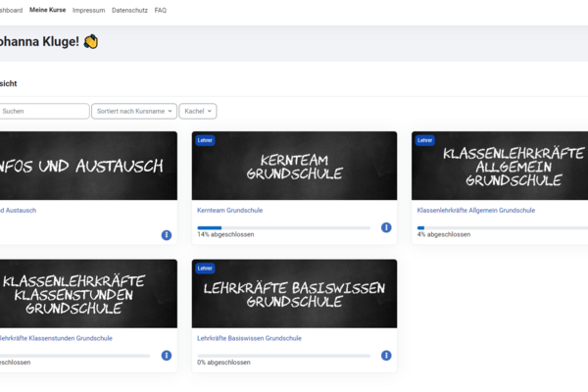Open info icon on Lehrkräfte Basiswissen card
The height and width of the screenshot is (392, 588).
(386, 355)
